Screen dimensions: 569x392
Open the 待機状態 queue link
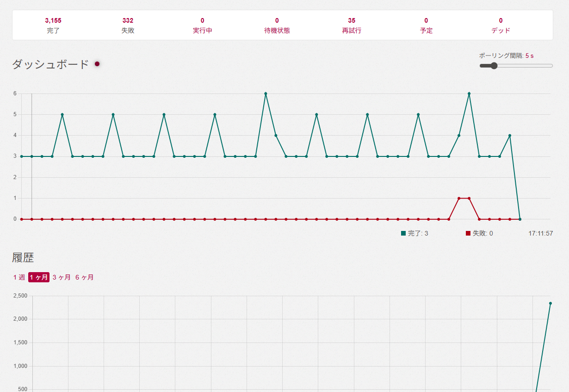pyautogui.click(x=277, y=25)
